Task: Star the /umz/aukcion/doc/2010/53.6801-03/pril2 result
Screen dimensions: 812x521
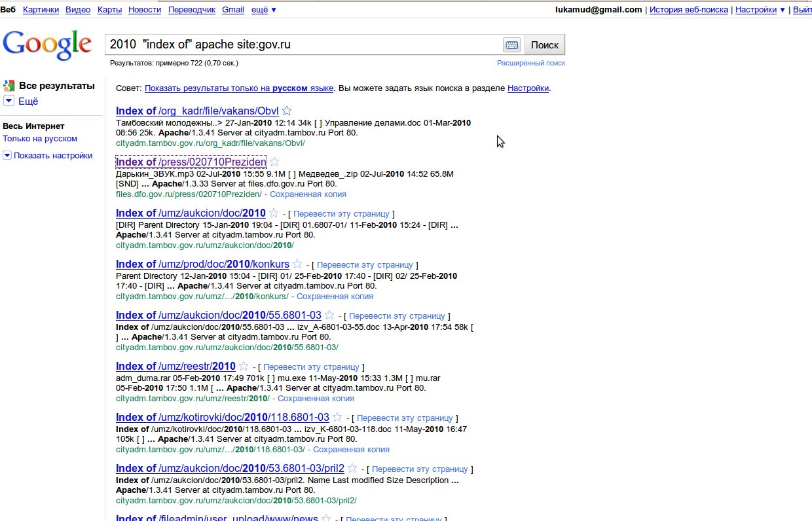Action: point(352,468)
